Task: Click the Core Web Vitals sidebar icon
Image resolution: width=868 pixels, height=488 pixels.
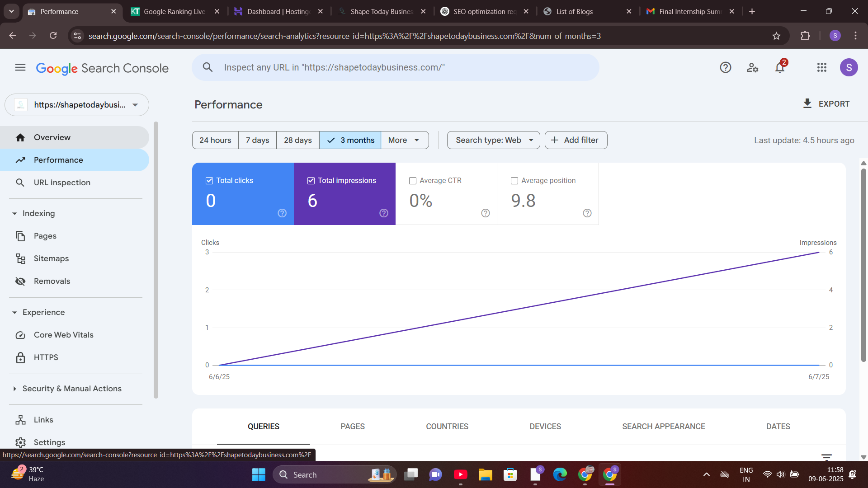Action: point(20,335)
